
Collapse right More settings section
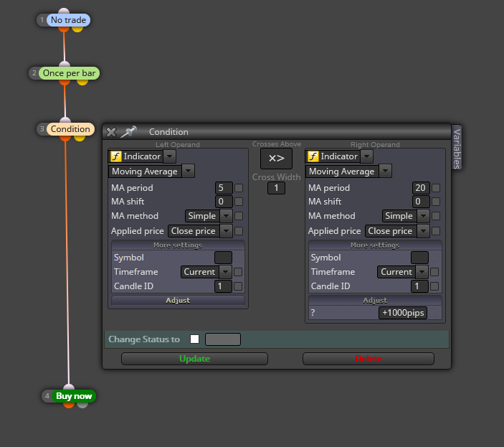(375, 245)
